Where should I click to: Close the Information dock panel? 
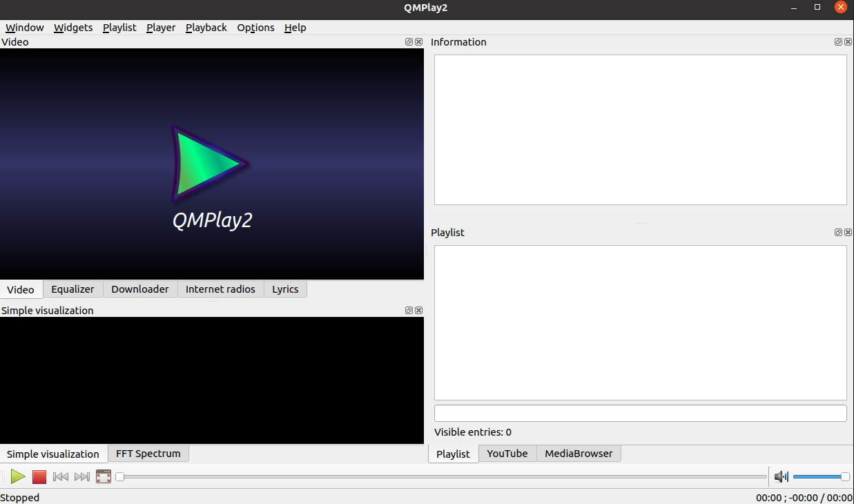tap(848, 42)
